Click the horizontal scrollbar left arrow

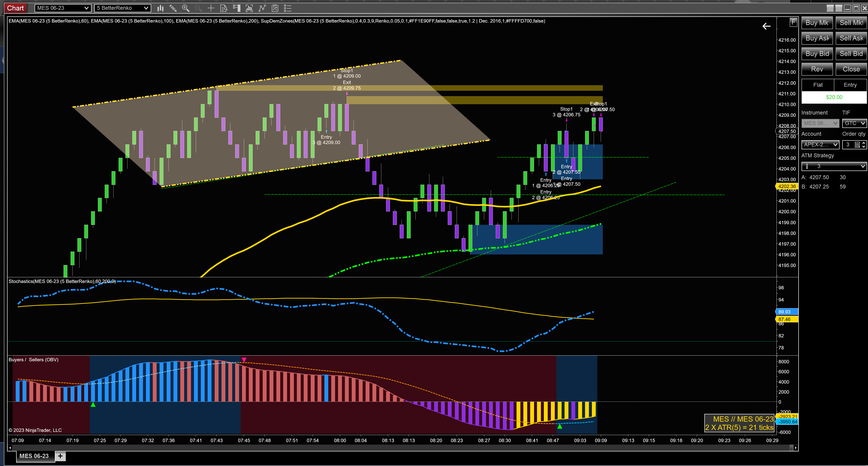tap(10, 448)
